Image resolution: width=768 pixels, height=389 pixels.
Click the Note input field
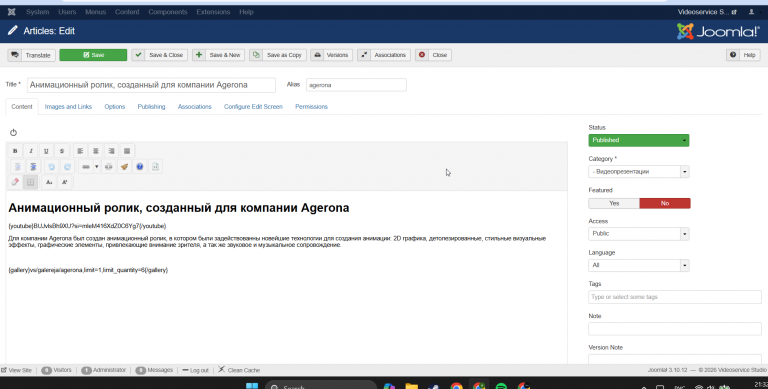[x=675, y=329]
